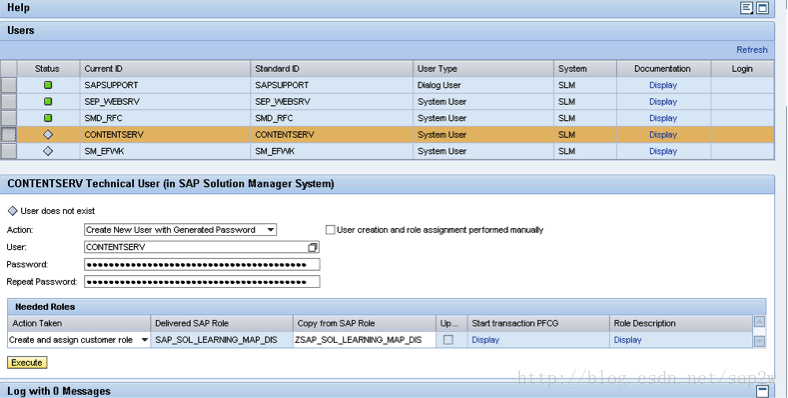Screen dimensions: 788x398
Task: Display documentation for SM_EFWK
Action: tap(663, 151)
